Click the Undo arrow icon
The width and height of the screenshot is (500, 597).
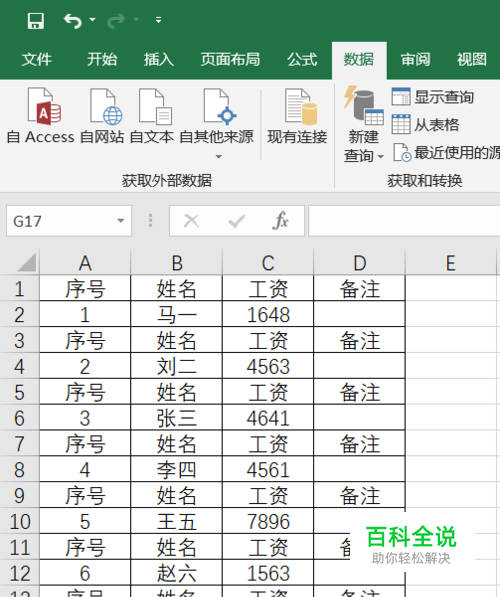tap(72, 21)
